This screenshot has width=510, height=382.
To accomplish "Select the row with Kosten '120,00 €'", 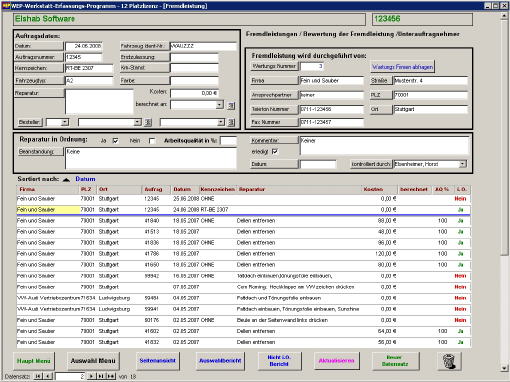I will coord(243,254).
